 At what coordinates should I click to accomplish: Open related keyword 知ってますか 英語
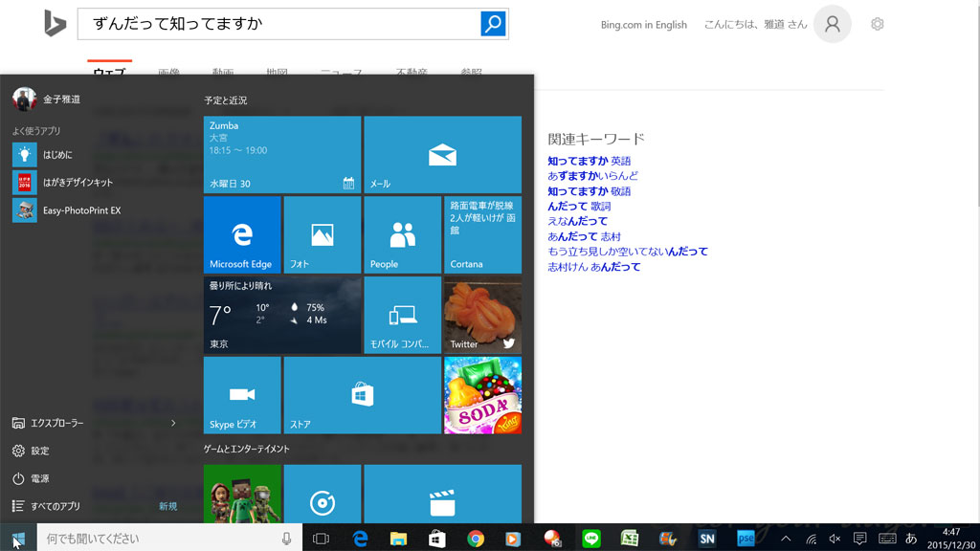click(x=589, y=161)
